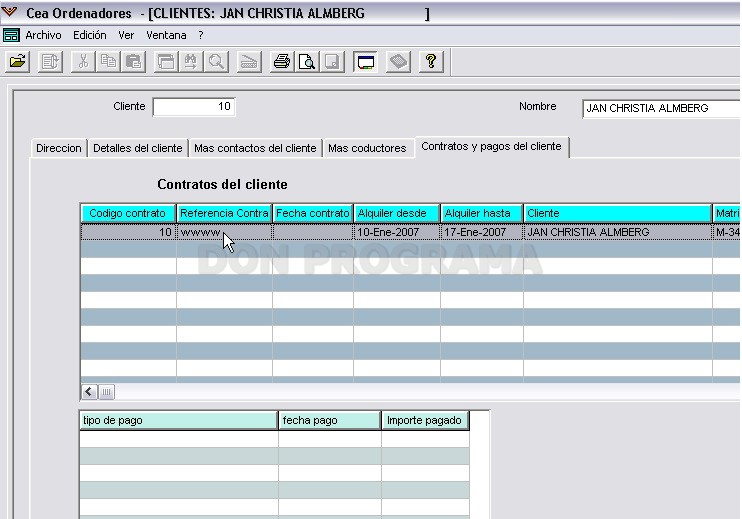
Task: Open the Archivo menu
Action: coord(43,35)
